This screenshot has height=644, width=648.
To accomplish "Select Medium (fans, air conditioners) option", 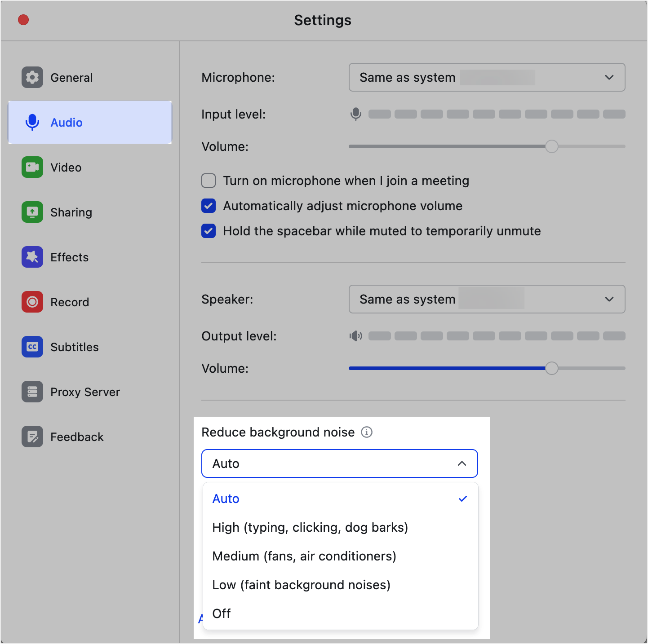I will pos(304,556).
